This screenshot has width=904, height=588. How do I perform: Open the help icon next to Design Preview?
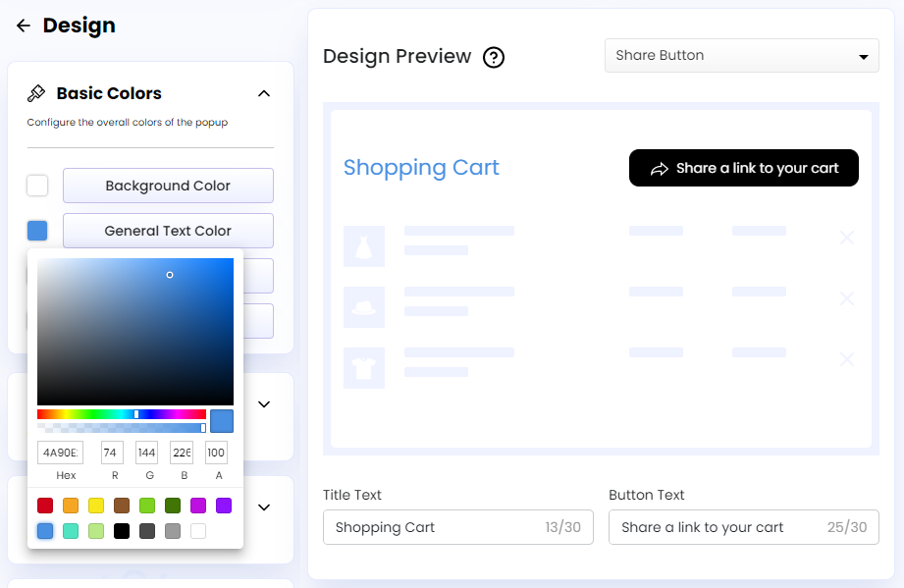493,57
